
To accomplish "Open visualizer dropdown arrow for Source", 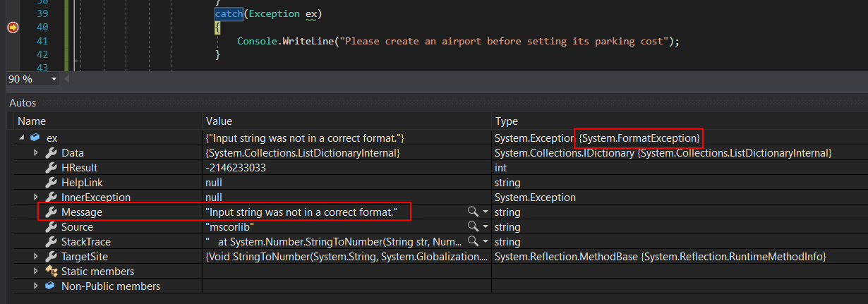I will [485, 227].
